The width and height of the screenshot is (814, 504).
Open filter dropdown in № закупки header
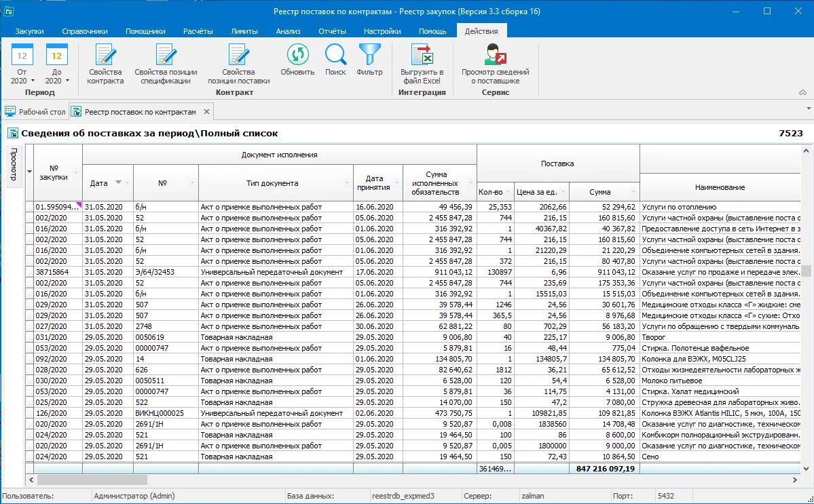(x=76, y=172)
